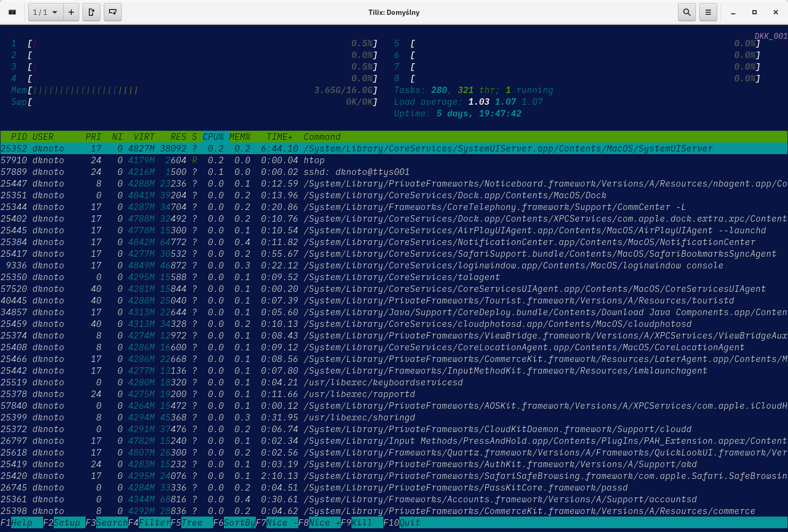Viewport: 788px width, 532px height.
Task: Select the cloudphotosd process row
Action: click(x=394, y=324)
